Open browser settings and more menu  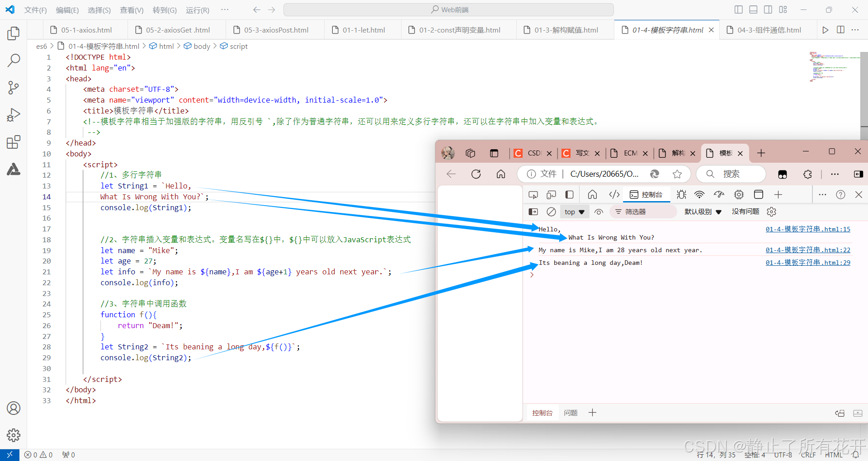click(x=835, y=174)
